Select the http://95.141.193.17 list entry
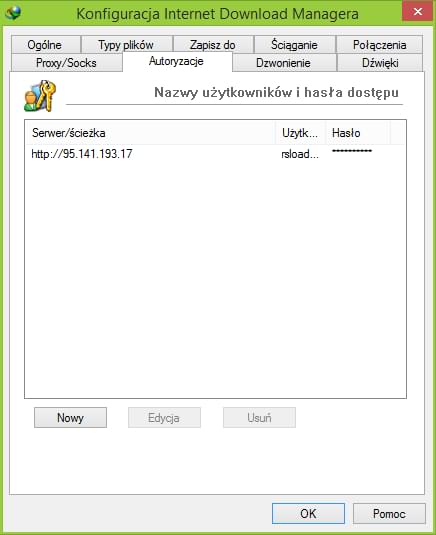The image size is (436, 535). [x=215, y=154]
